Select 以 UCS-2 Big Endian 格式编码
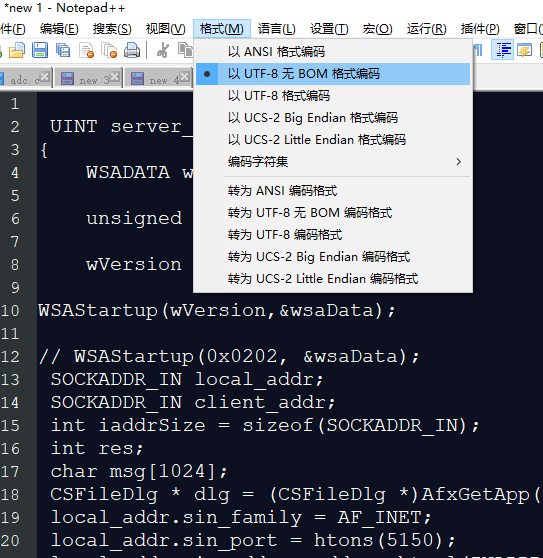Image resolution: width=543 pixels, height=558 pixels. (x=333, y=118)
